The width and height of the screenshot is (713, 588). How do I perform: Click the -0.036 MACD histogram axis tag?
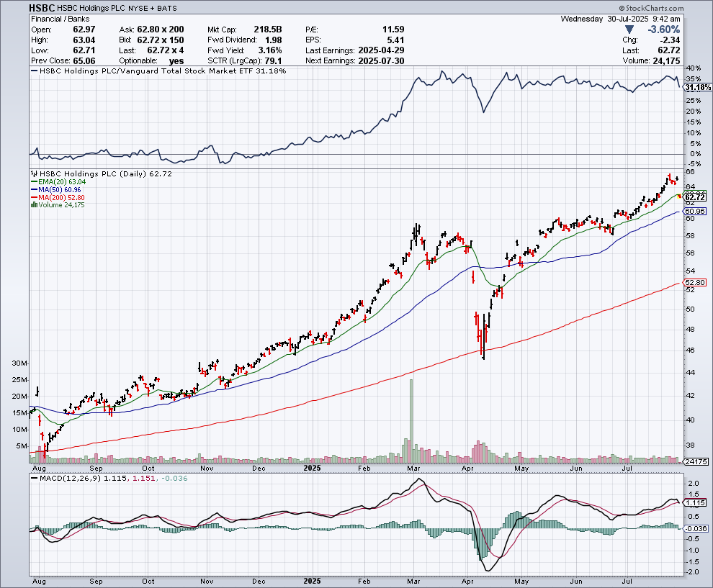(696, 528)
